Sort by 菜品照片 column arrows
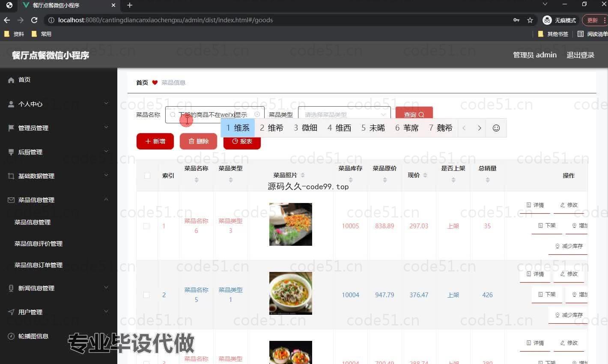 [x=303, y=175]
